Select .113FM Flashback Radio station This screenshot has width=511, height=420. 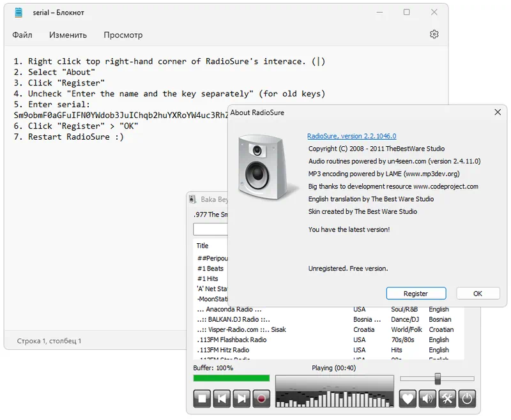pos(232,340)
